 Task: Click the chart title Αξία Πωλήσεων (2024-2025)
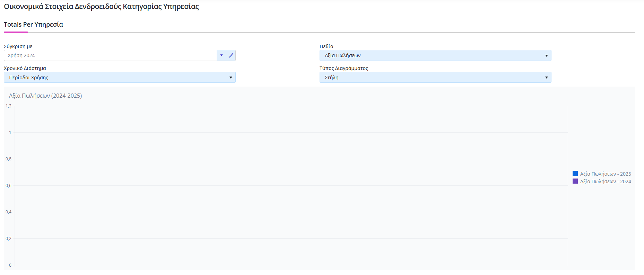[45, 96]
